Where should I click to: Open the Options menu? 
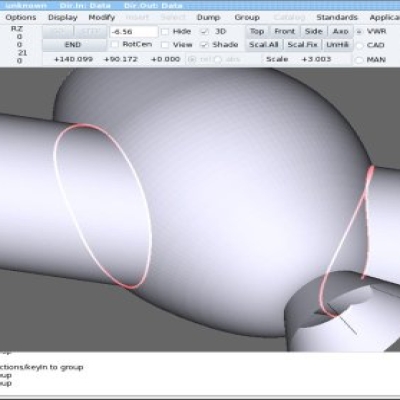click(21, 17)
